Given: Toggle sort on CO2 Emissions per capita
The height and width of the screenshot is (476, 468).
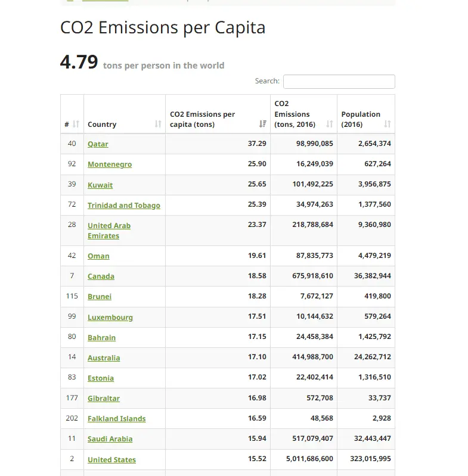Looking at the screenshot, I should (x=262, y=124).
